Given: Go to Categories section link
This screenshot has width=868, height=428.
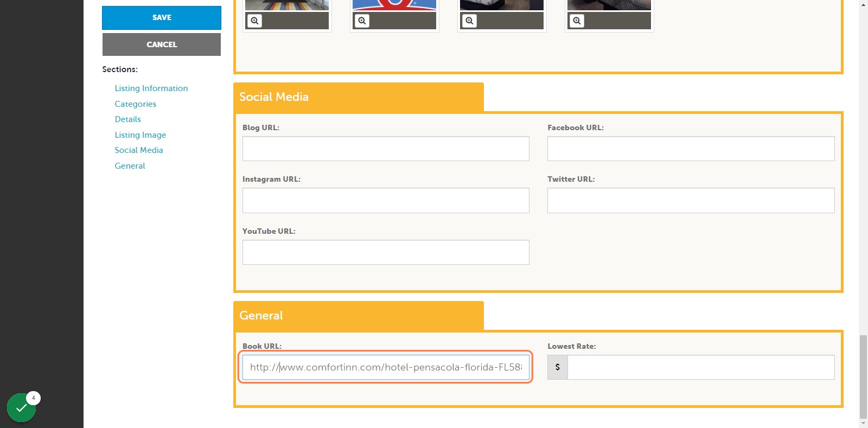Looking at the screenshot, I should 136,104.
